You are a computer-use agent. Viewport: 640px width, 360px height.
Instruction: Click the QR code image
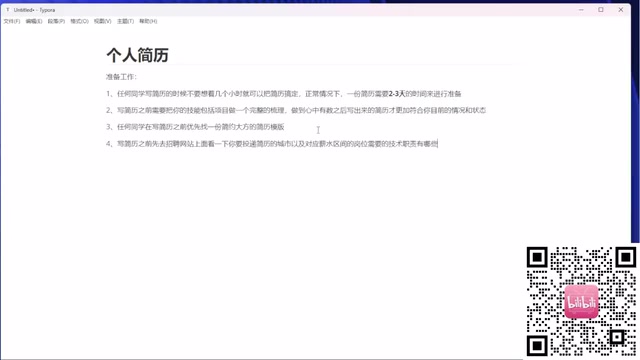582,302
